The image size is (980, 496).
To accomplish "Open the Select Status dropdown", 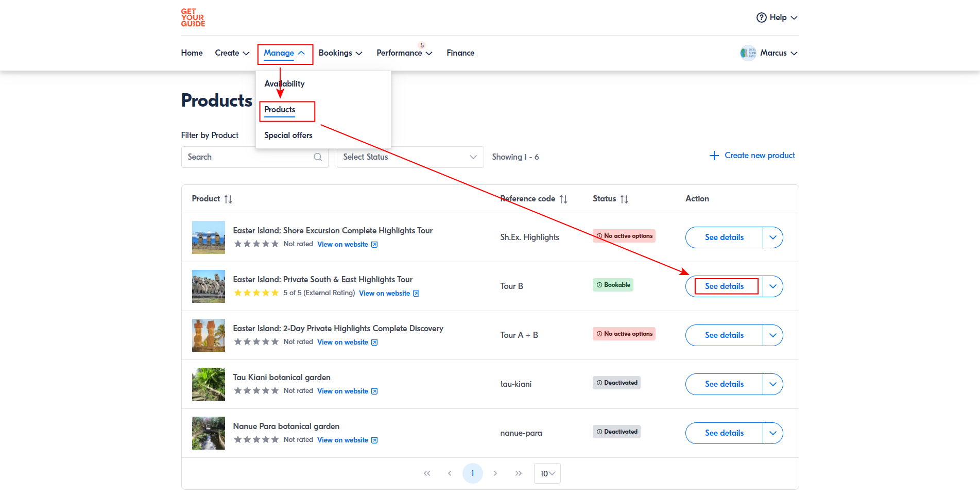I will click(x=410, y=157).
